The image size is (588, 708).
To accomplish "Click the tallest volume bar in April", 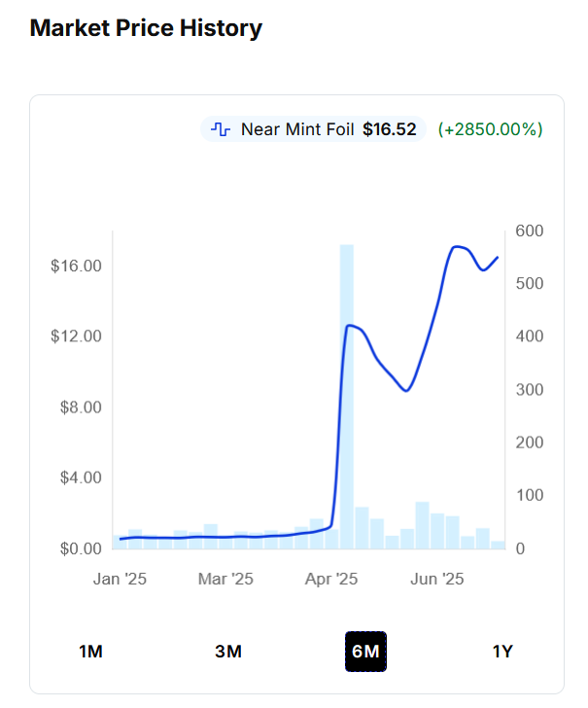I will click(347, 397).
